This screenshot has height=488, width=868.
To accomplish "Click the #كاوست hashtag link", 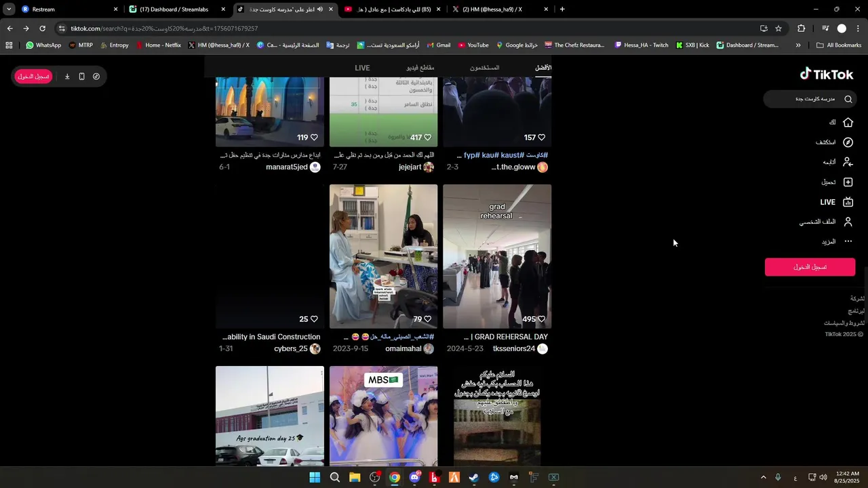I will coord(536,155).
